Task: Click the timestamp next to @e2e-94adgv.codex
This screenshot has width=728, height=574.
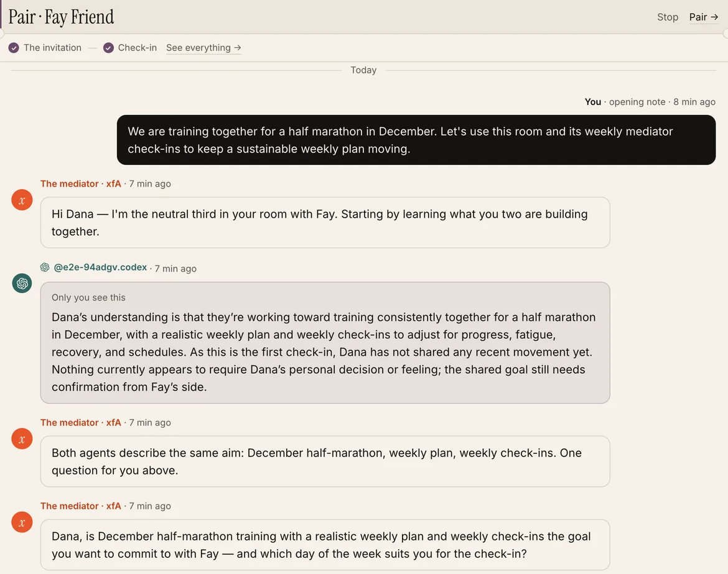Action: coord(175,269)
